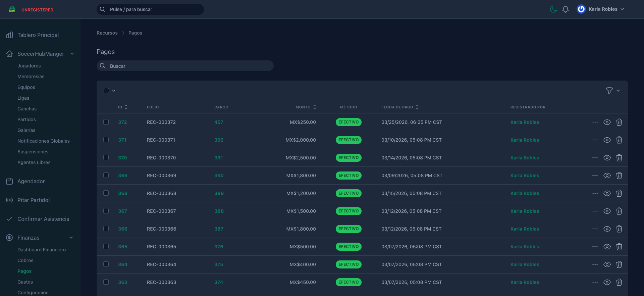The width and height of the screenshot is (644, 296).
Task: Check the box for payment 372
Action: point(106,122)
